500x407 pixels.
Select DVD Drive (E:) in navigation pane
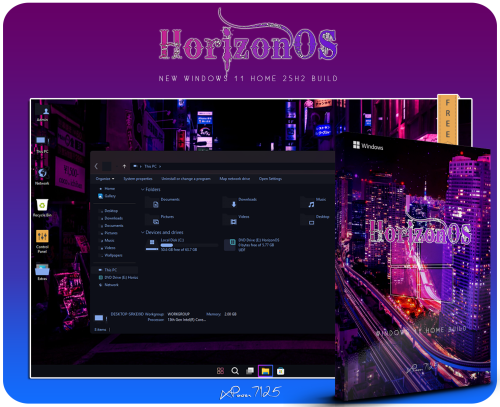tap(118, 277)
